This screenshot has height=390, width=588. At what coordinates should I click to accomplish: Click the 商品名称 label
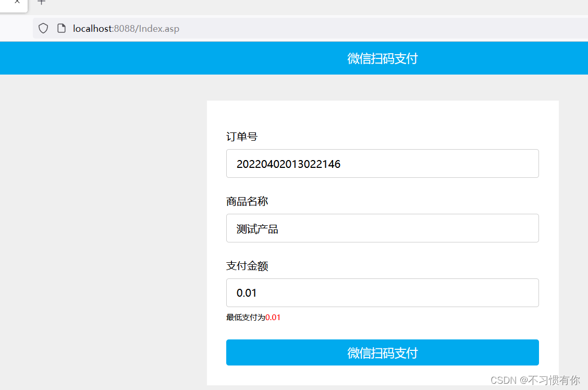click(x=247, y=201)
